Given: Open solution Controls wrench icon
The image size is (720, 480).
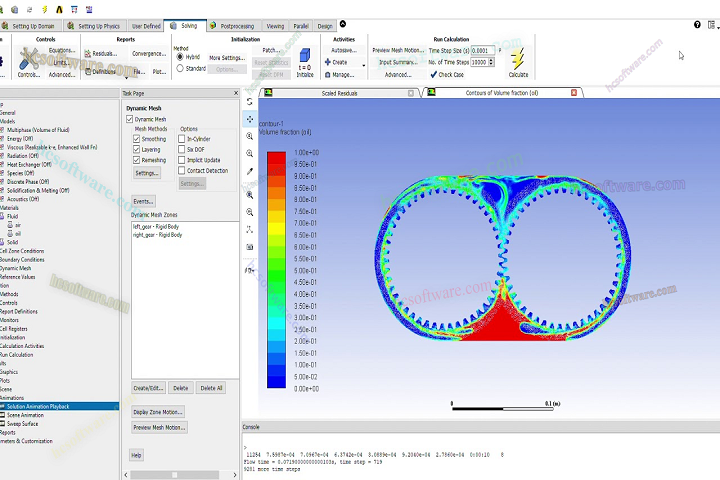Looking at the screenshot, I should click(x=28, y=59).
